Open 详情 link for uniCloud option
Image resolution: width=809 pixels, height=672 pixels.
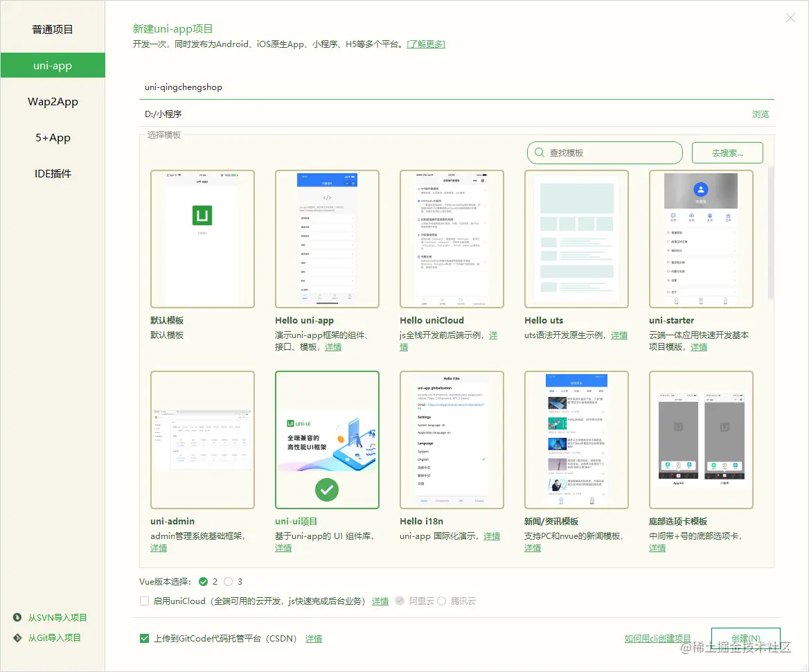point(380,601)
